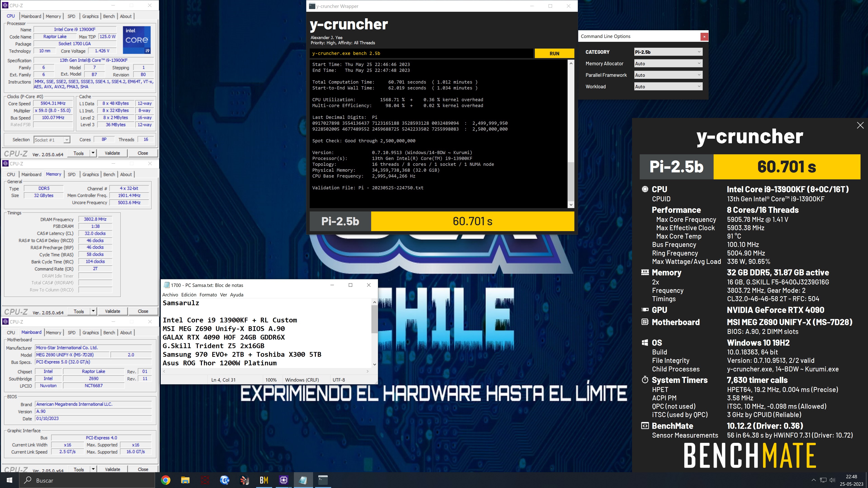Click GPU card icon in BenchMate panel
This screenshot has width=868, height=488.
pyautogui.click(x=645, y=310)
